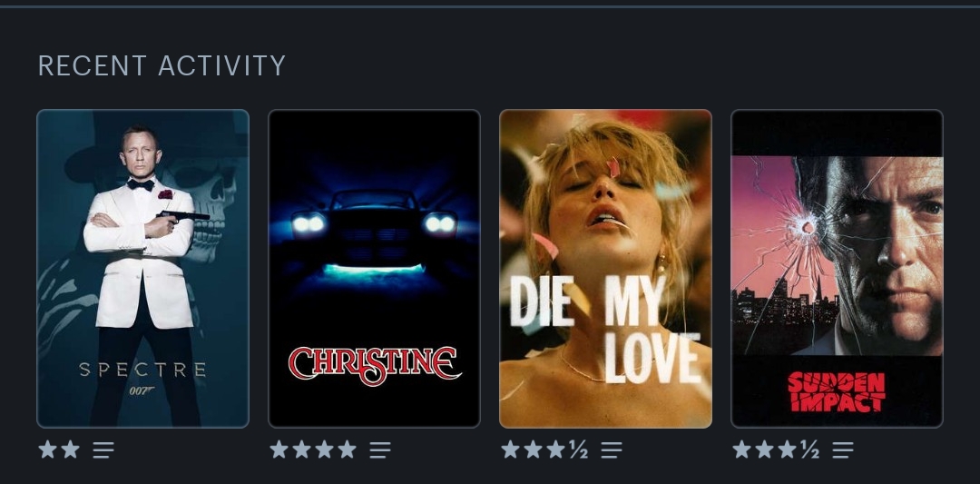The height and width of the screenshot is (484, 980).
Task: Click the second star under Spectre
Action: pyautogui.click(x=70, y=449)
